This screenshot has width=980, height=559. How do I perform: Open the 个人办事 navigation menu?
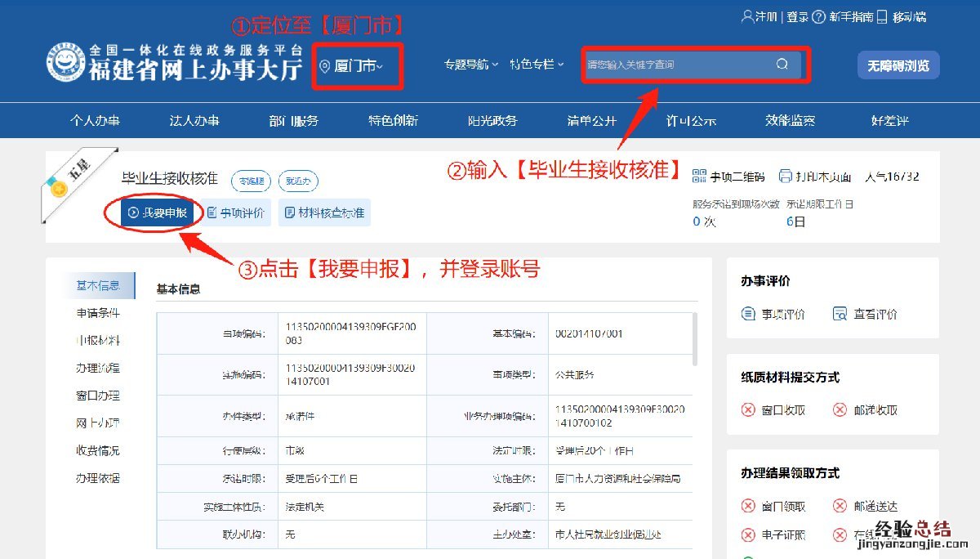point(95,120)
